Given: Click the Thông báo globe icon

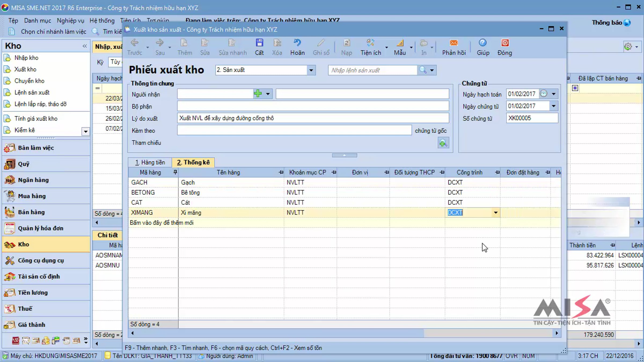Looking at the screenshot, I should pos(627,23).
